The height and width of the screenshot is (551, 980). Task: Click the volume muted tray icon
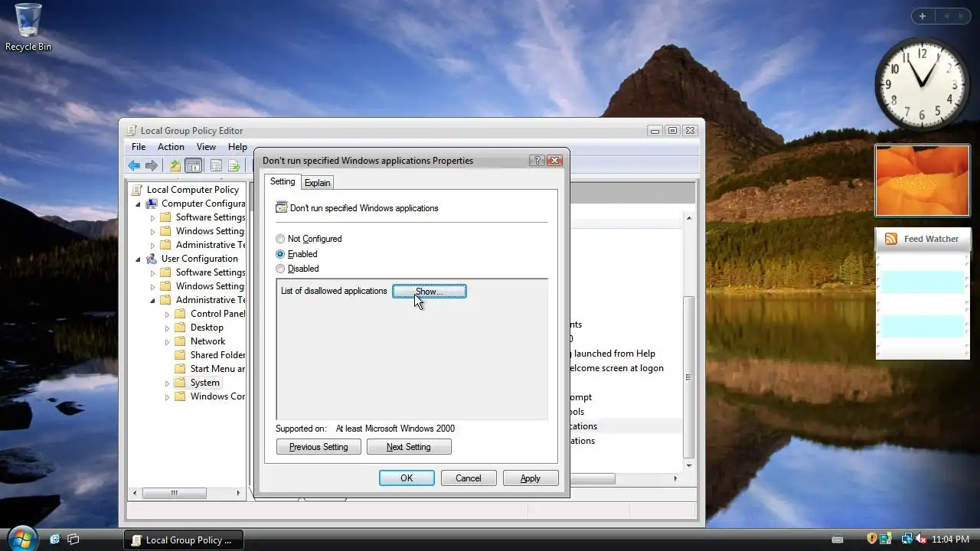point(920,540)
